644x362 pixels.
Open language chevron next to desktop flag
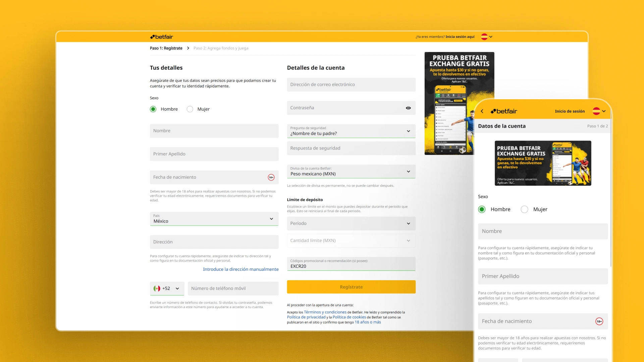pyautogui.click(x=491, y=37)
